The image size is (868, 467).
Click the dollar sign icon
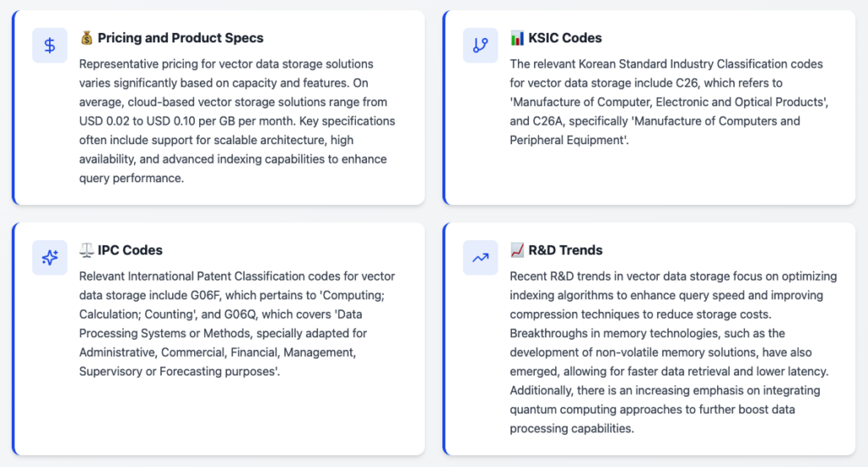pos(50,46)
